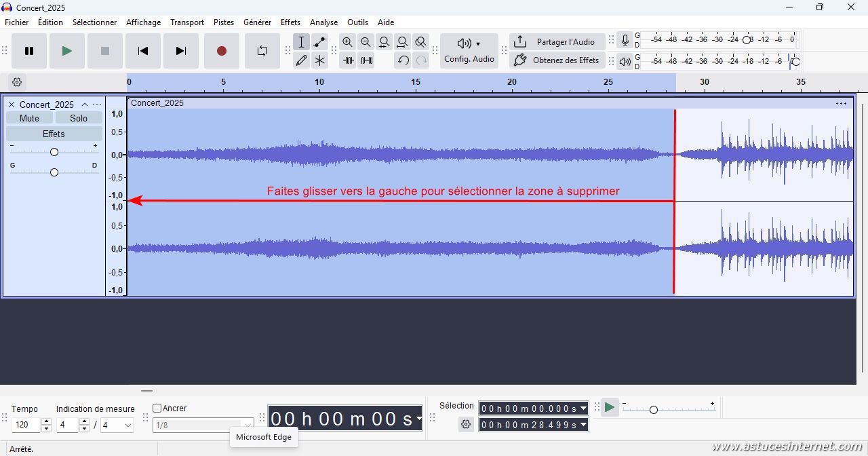This screenshot has height=456, width=868.
Task: Click the Tempo value field
Action: coord(26,425)
